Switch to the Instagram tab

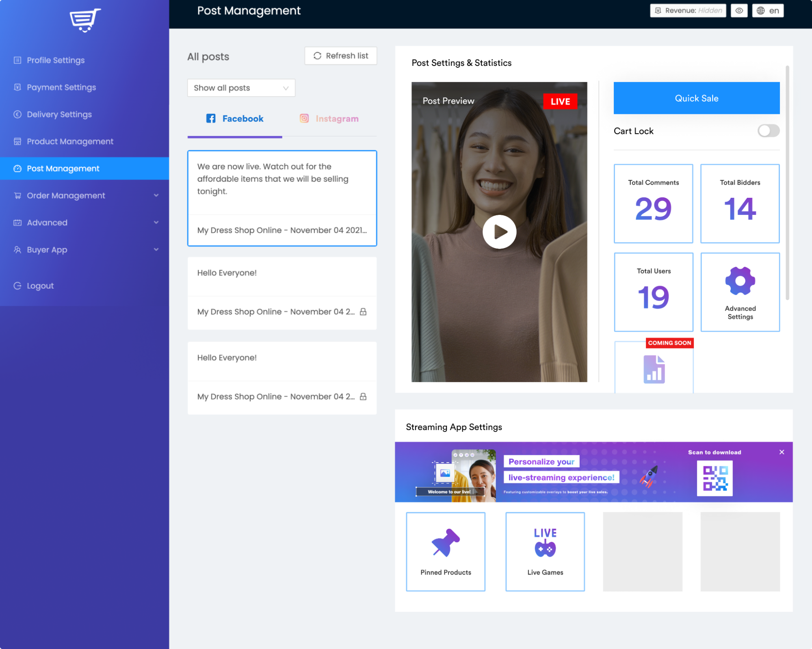(329, 119)
